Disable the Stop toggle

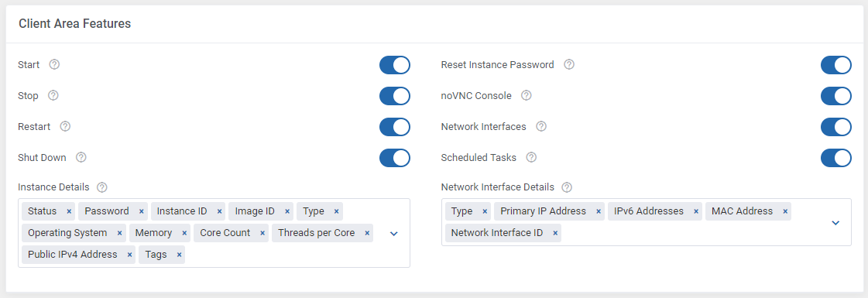(395, 96)
